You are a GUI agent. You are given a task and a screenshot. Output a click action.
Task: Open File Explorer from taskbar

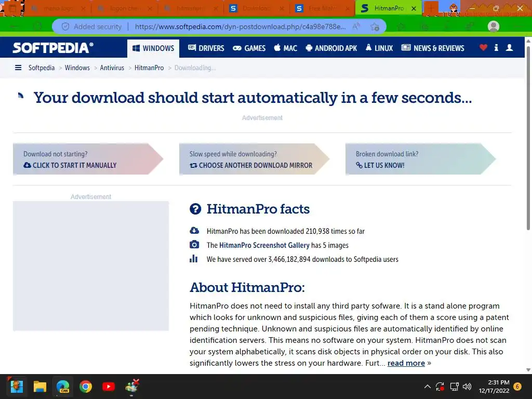point(39,387)
